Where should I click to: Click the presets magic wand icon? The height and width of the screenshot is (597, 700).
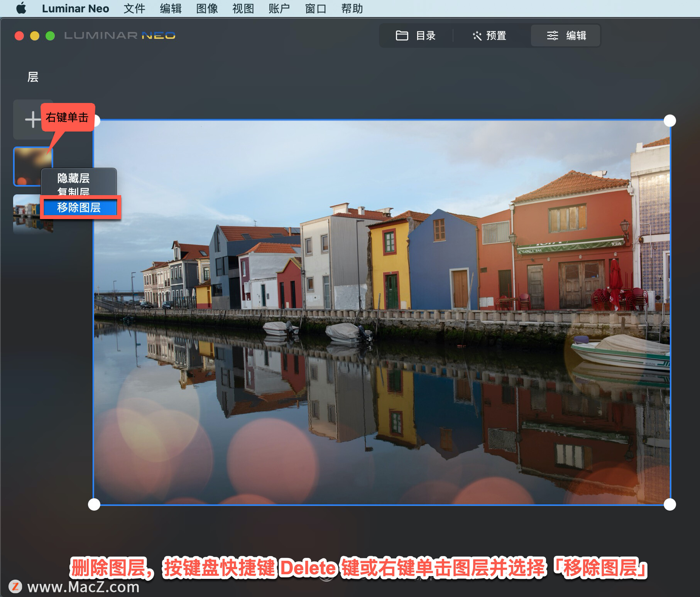477,35
